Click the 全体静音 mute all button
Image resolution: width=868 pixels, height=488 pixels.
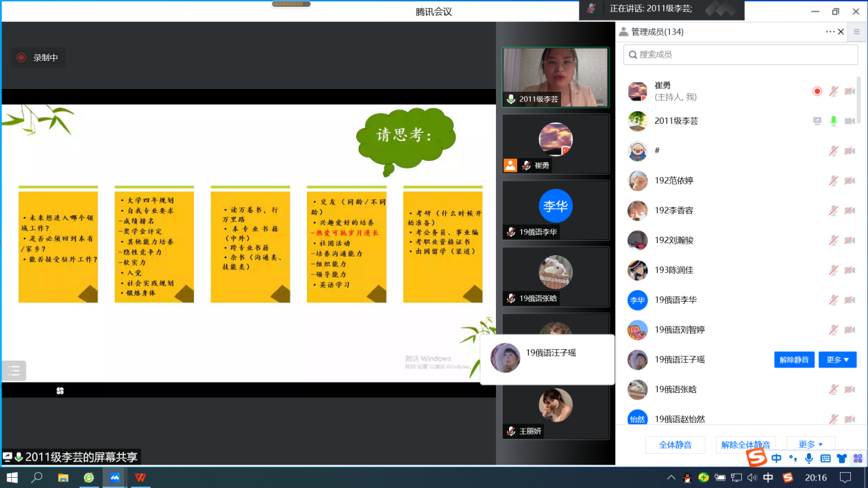pos(675,445)
